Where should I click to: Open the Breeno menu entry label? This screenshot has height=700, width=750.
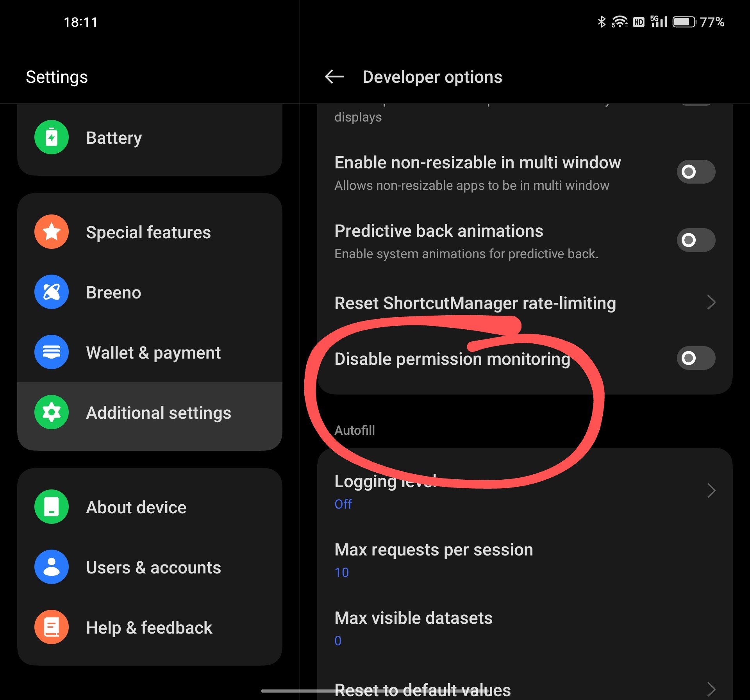[x=114, y=293]
